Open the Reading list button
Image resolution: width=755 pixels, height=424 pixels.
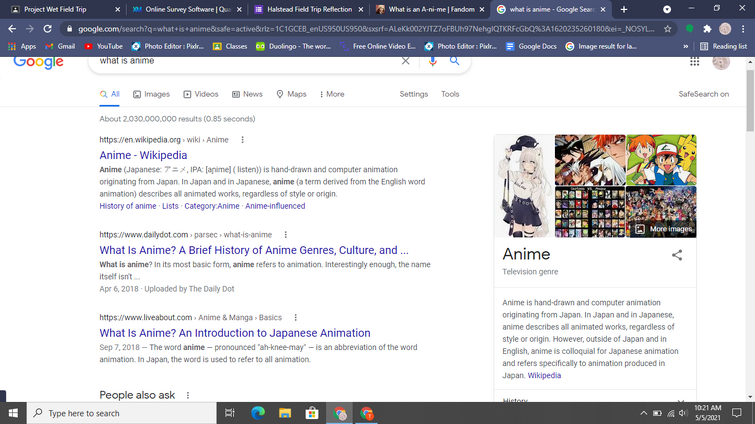pos(723,46)
